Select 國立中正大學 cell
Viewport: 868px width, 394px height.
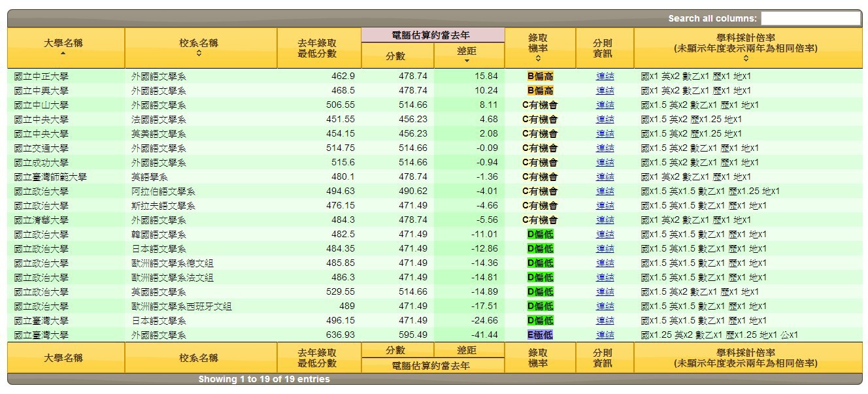(66, 76)
